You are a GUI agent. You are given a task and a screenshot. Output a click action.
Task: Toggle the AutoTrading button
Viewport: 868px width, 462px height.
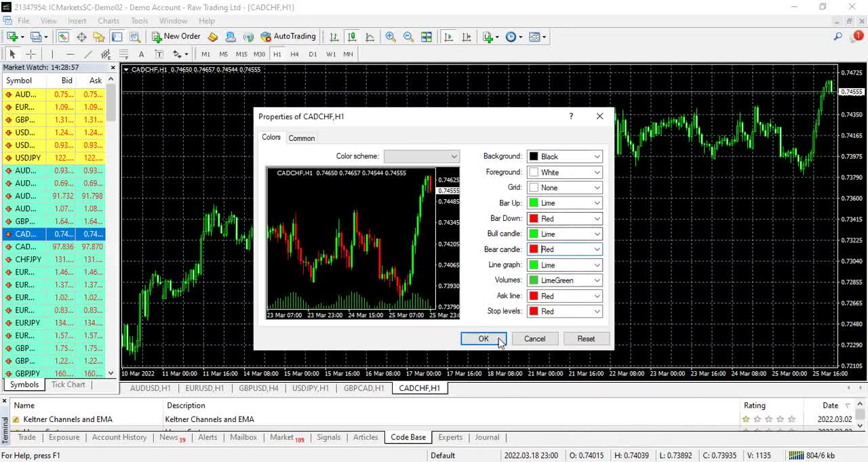[x=288, y=37]
